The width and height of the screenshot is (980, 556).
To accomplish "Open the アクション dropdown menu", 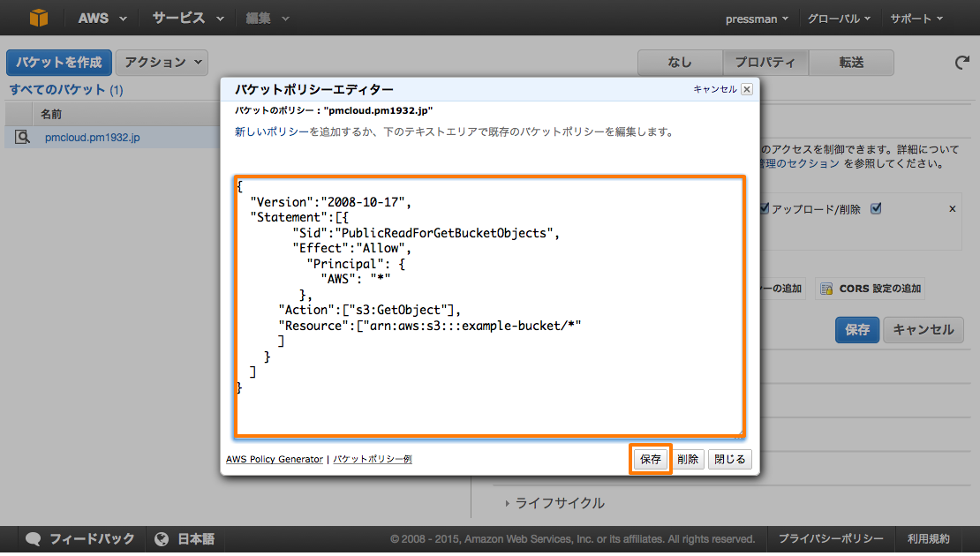I will (162, 62).
